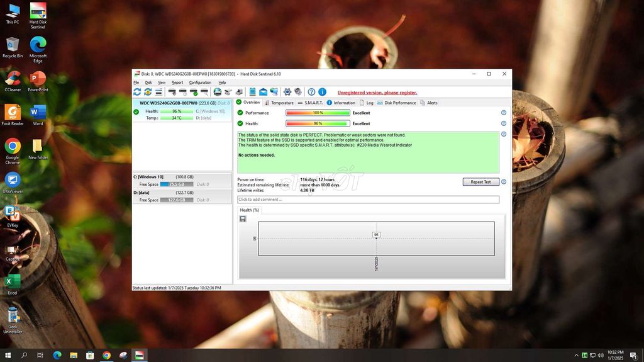
Task: Open Foxit Reader desktop shortcut
Action: [x=13, y=115]
